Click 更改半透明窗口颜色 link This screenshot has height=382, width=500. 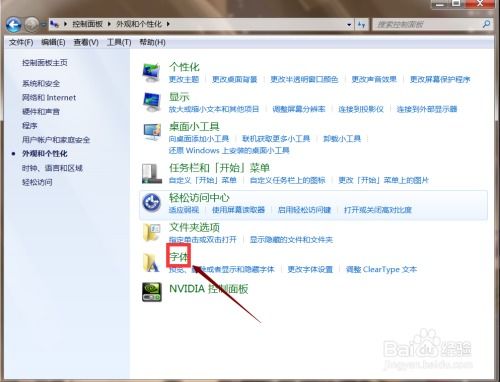click(304, 79)
